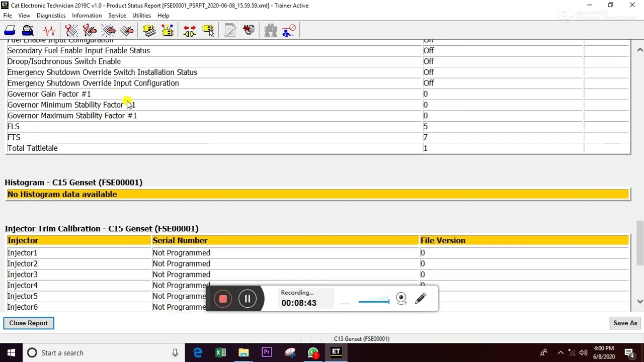Open Active Diagnostic Codes icon
This screenshot has height=362, width=644.
[x=71, y=31]
